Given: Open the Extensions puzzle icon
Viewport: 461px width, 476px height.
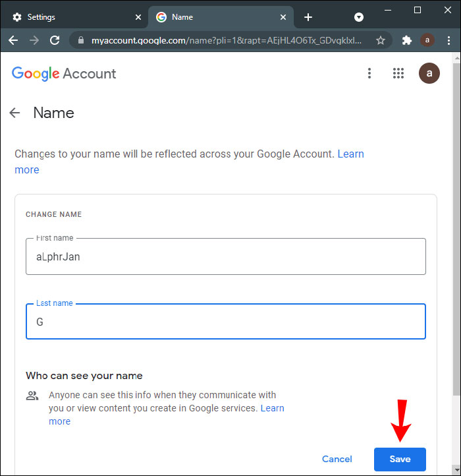Looking at the screenshot, I should [x=407, y=40].
